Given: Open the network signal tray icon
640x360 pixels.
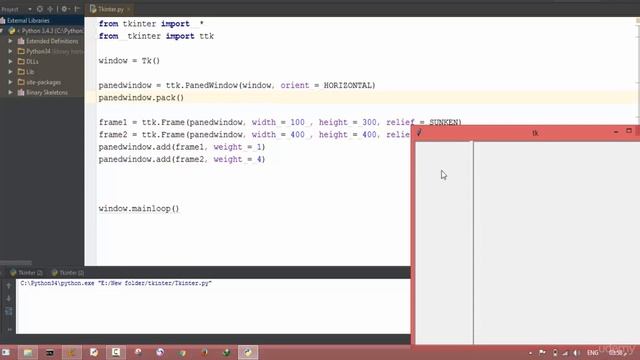Looking at the screenshot, I should click(565, 353).
